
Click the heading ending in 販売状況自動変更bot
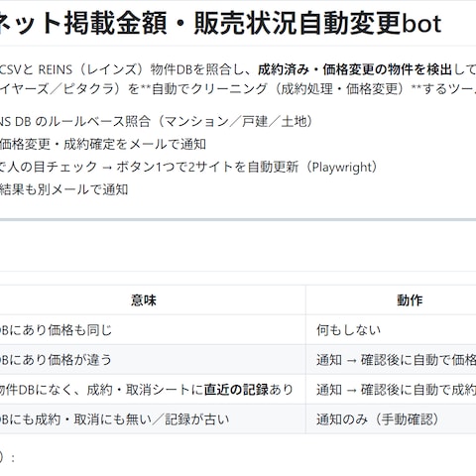(x=220, y=24)
